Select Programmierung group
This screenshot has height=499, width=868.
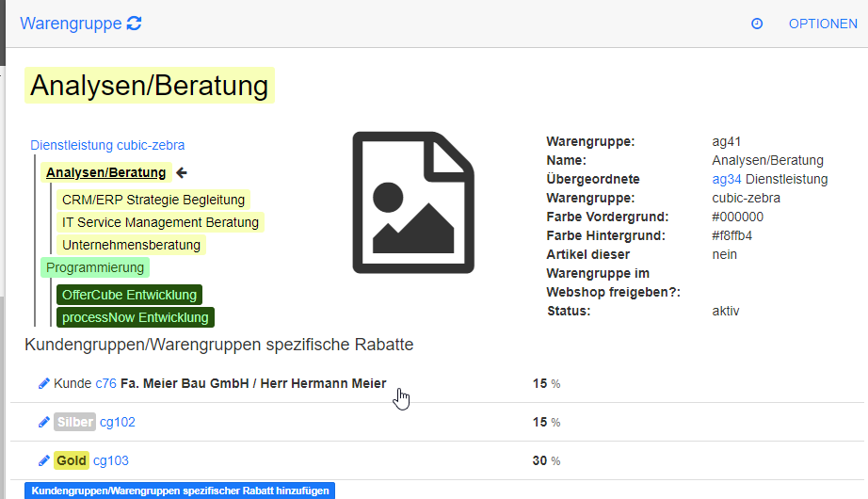[x=95, y=267]
